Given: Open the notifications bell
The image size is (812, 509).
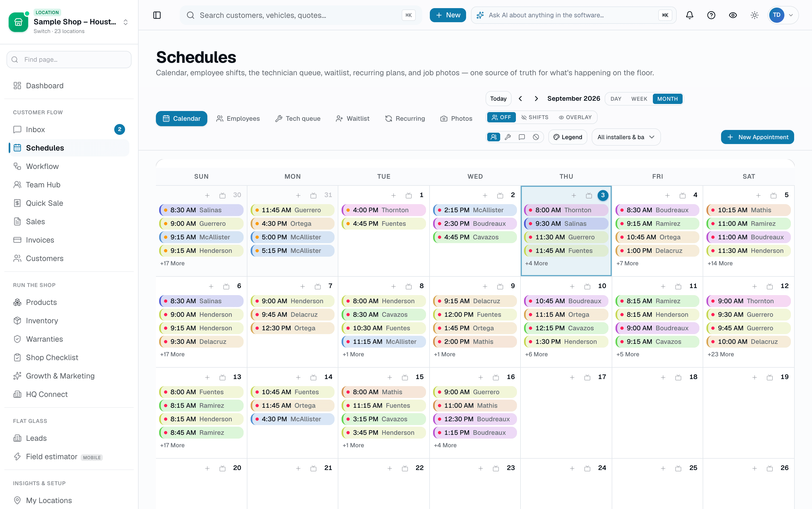Looking at the screenshot, I should 689,15.
